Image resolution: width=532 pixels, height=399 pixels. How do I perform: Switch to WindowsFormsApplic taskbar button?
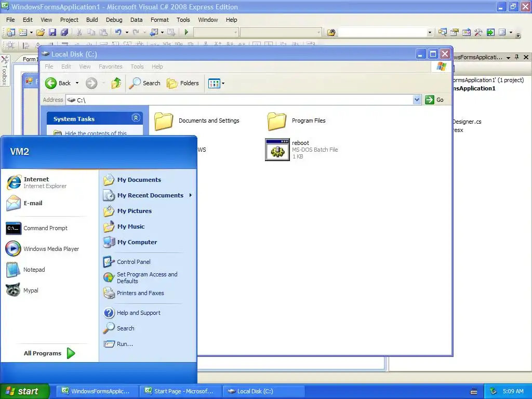(x=97, y=391)
